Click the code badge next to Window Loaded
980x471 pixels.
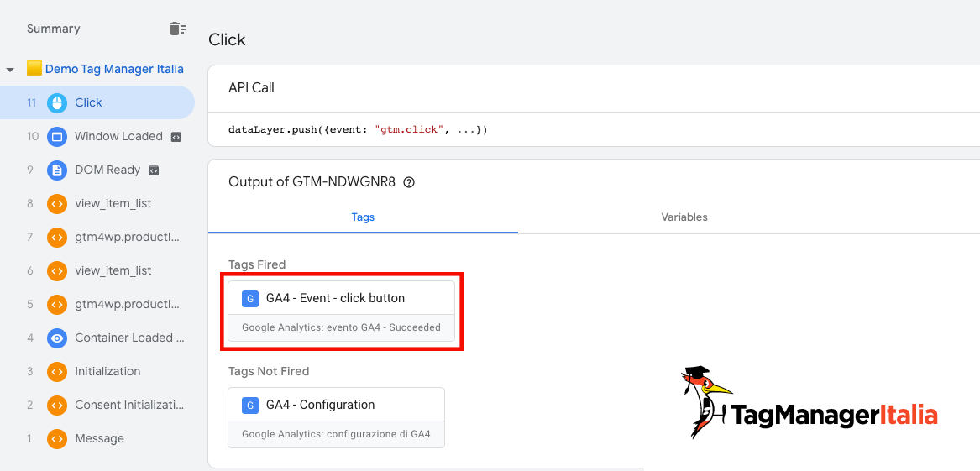(x=176, y=137)
